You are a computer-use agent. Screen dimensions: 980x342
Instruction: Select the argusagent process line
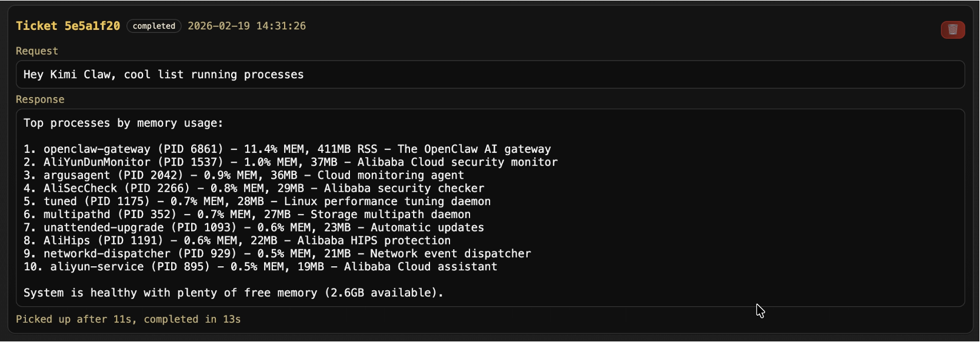click(x=244, y=175)
